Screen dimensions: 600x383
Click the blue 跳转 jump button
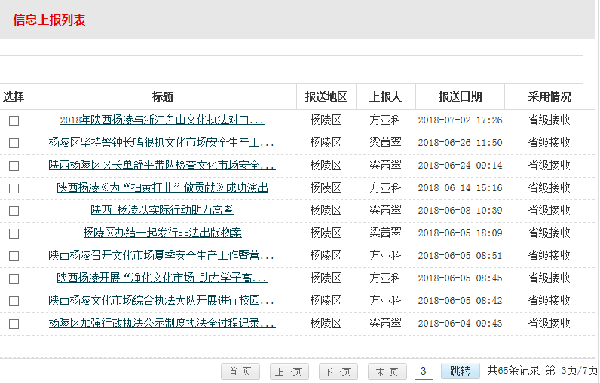(460, 371)
